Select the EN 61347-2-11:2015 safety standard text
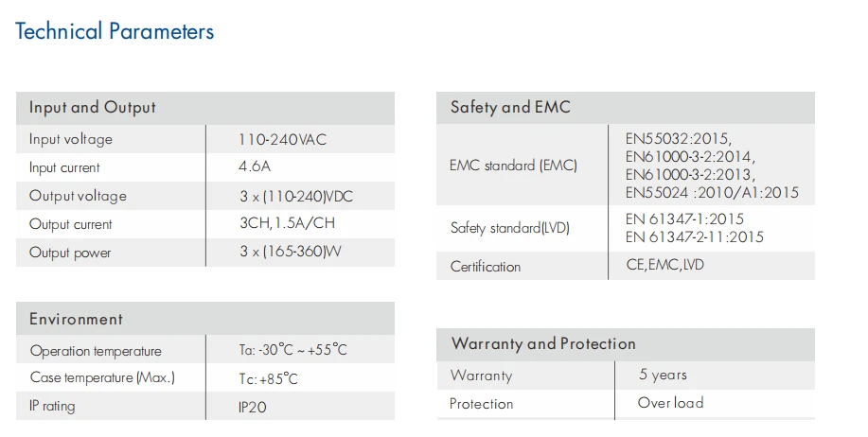Viewport: 868px width, 437px height. (694, 237)
